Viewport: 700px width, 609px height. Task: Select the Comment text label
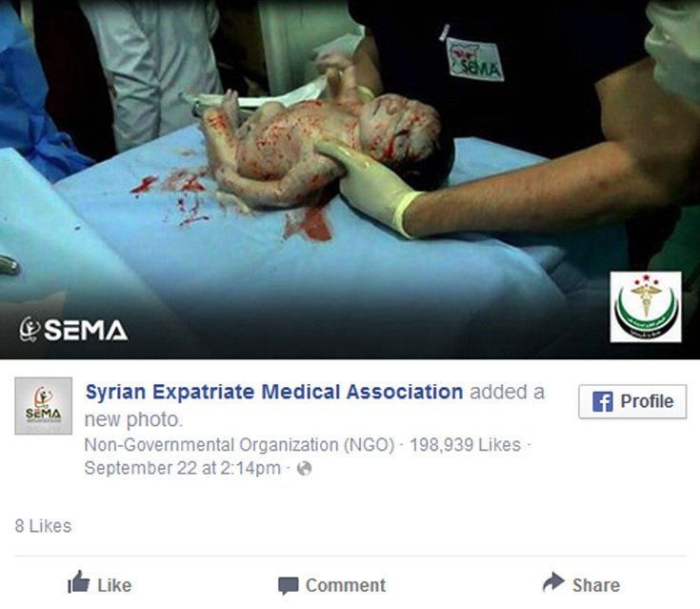[346, 585]
